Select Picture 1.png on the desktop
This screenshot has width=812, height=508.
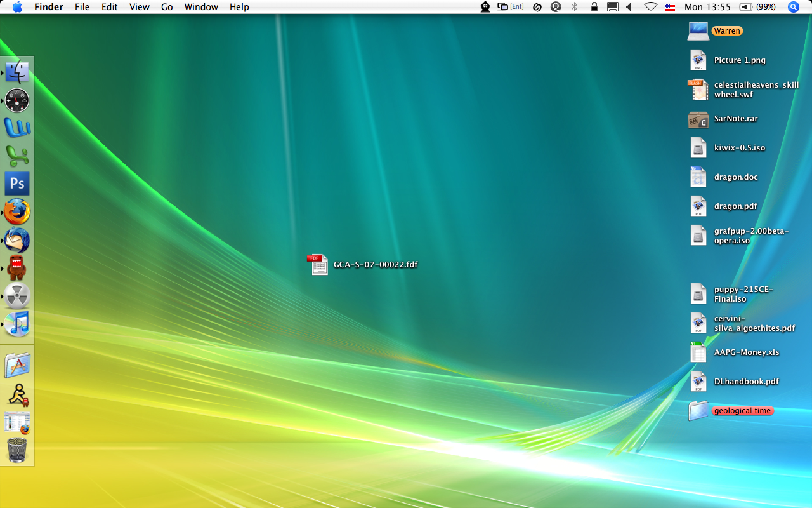point(698,60)
